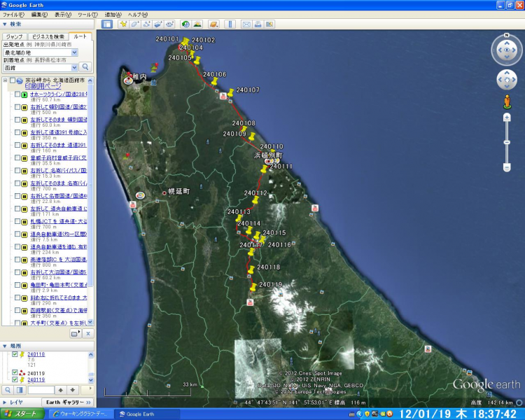Switch to ウォーキンググラフ taskbar window
This screenshot has width=525, height=420.
click(80, 414)
